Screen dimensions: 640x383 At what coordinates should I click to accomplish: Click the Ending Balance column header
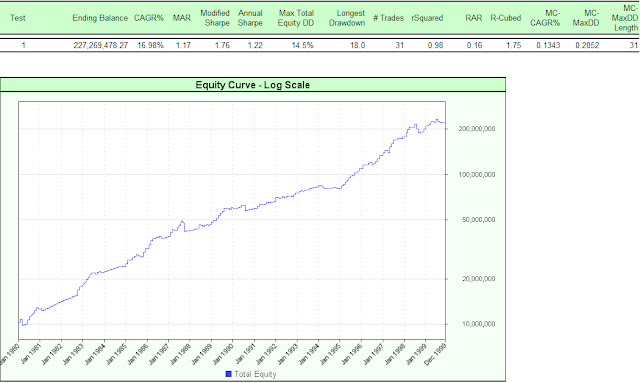point(100,18)
